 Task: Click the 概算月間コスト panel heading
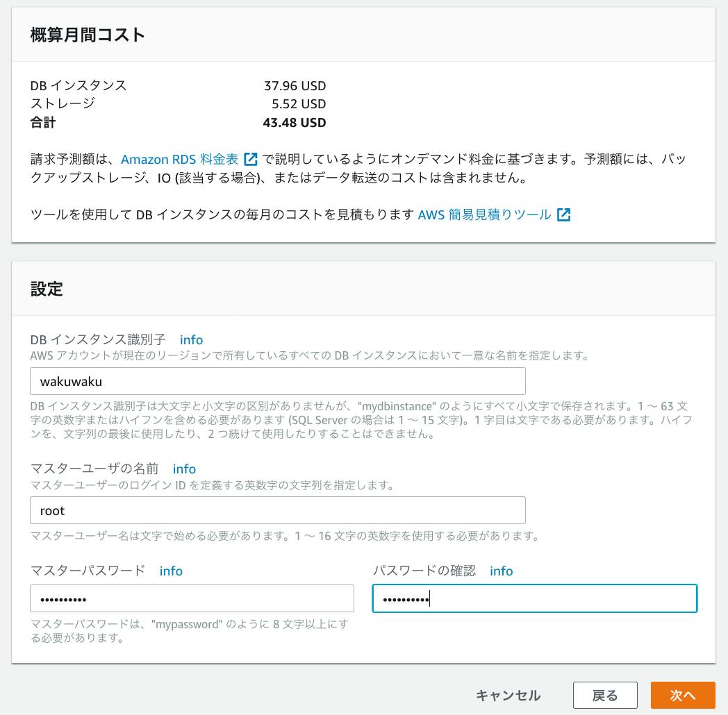(88, 35)
